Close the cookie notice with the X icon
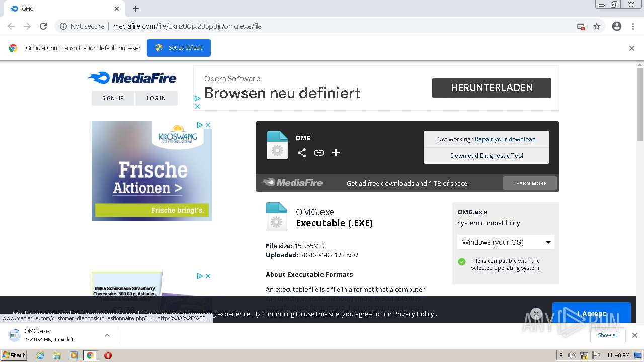Screen dimensions: 644x362 pos(536,314)
